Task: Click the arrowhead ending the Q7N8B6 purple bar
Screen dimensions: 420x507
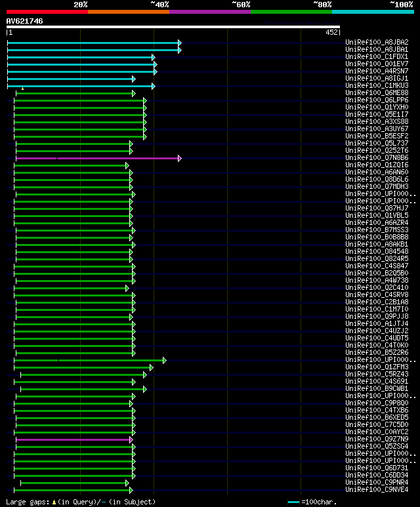Action: pyautogui.click(x=180, y=159)
